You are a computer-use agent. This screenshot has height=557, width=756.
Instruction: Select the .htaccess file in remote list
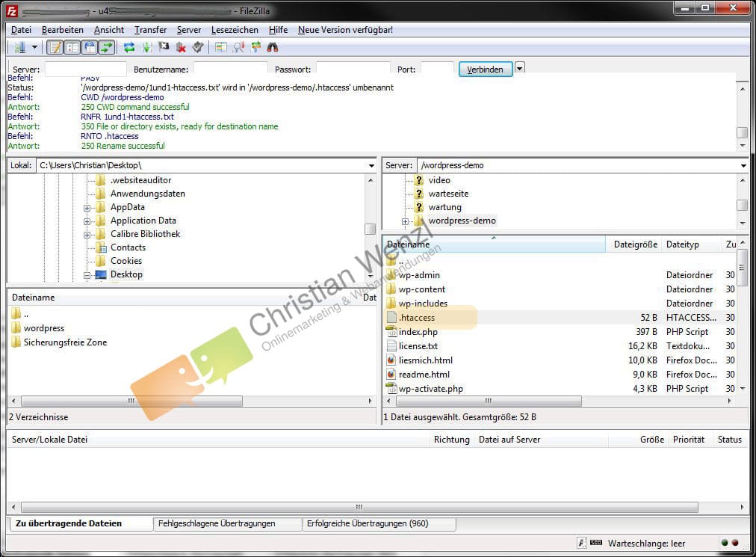tap(560, 318)
